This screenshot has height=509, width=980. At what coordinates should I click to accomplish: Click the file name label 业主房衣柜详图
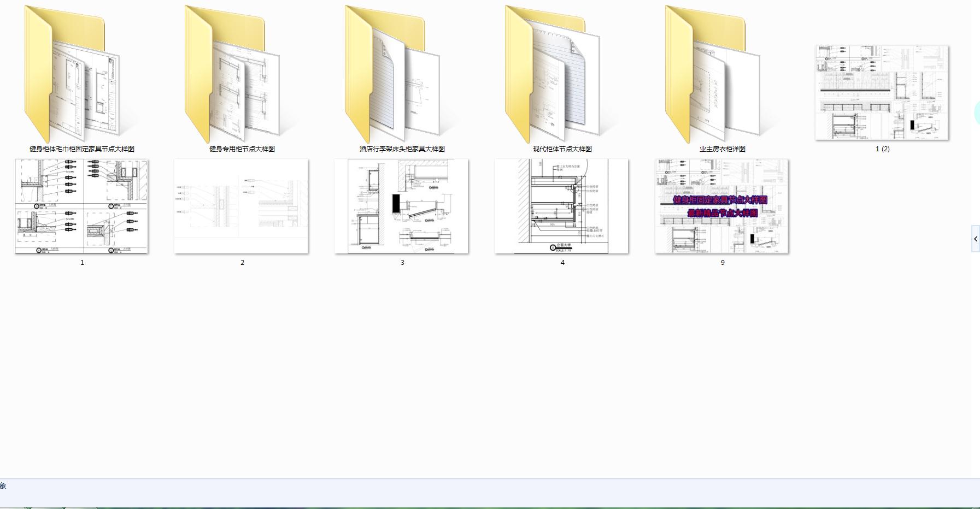pos(723,149)
